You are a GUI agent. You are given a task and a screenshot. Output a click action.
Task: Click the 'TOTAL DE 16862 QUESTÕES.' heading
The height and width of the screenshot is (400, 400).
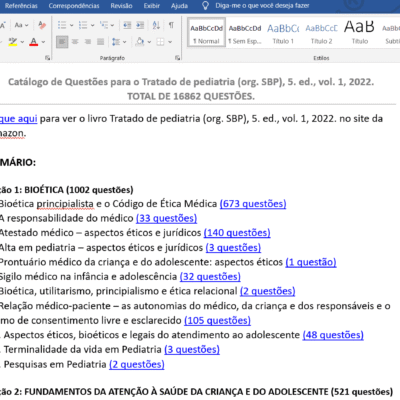[191, 96]
